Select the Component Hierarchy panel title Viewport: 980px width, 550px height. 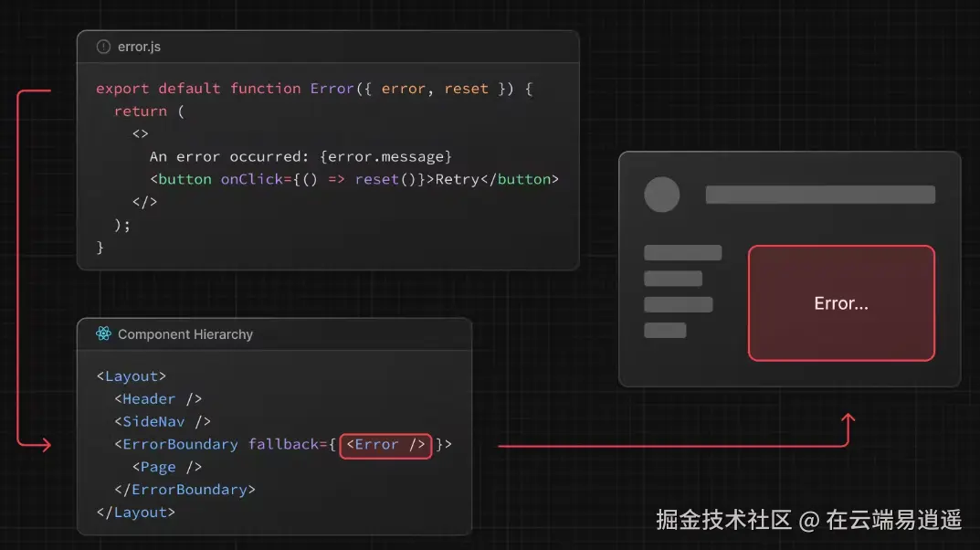pyautogui.click(x=185, y=334)
